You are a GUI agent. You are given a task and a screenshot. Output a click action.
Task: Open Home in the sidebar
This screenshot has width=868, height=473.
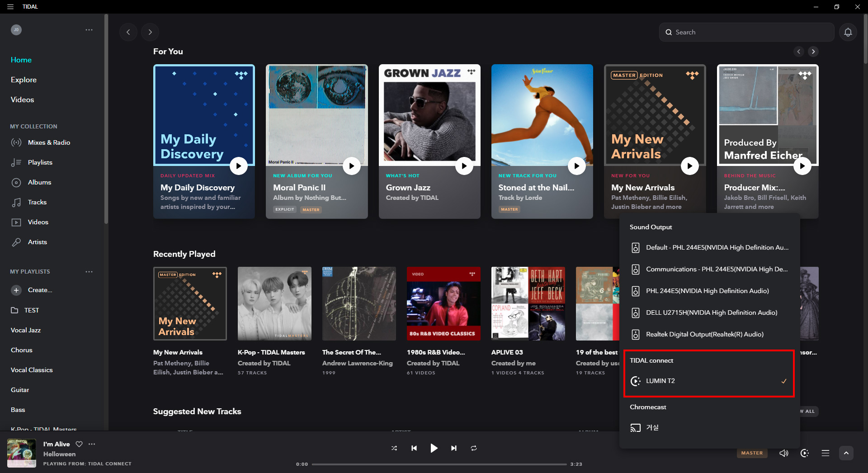[x=21, y=60]
